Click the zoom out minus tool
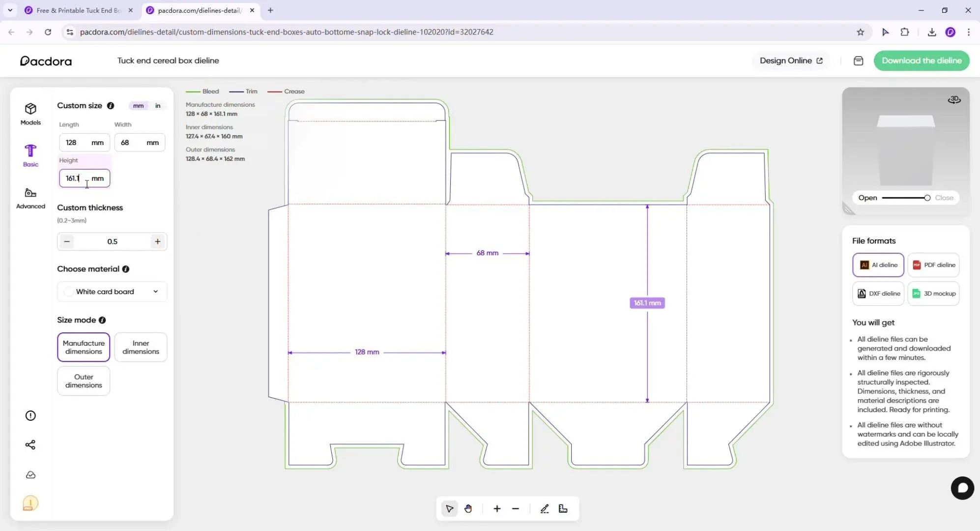 (x=515, y=509)
